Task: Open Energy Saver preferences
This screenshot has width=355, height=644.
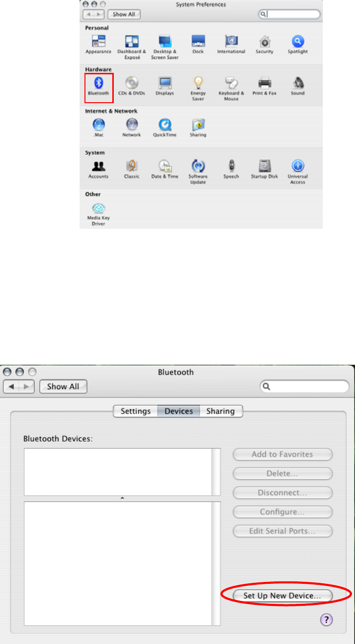Action: (198, 88)
